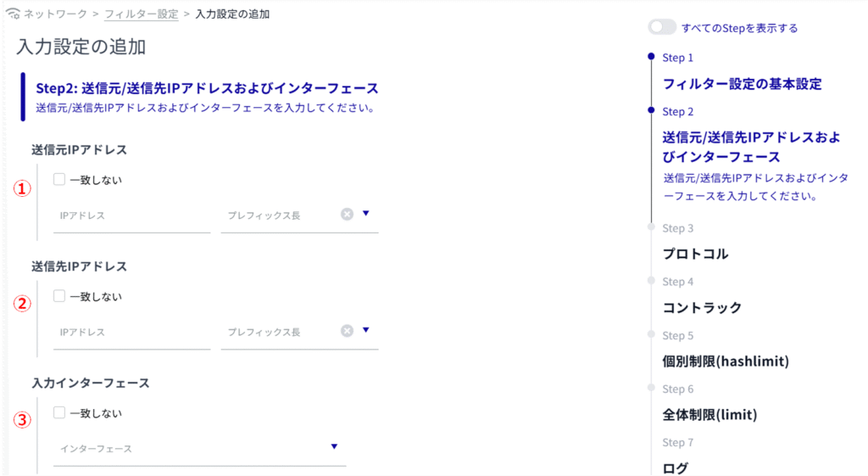Clear the source IP prefix length field
The image size is (868, 476).
tap(347, 214)
